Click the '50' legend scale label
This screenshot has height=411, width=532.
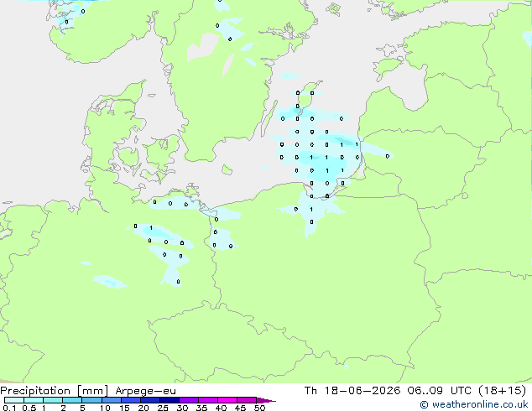coord(259,408)
